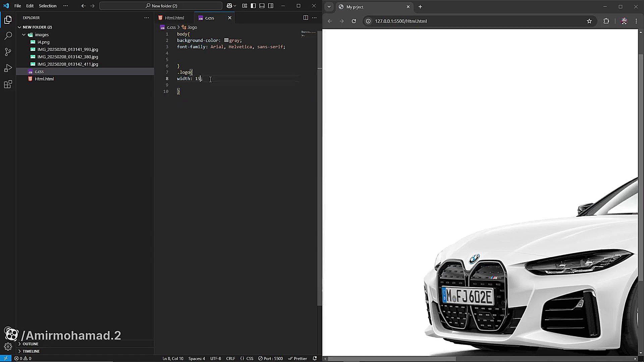
Task: Click Ln 8, Col 10 status item
Action: click(173, 358)
